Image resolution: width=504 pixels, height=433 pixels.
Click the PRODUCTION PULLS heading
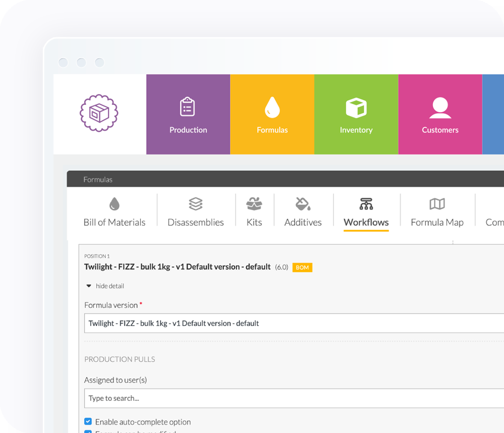coord(119,359)
